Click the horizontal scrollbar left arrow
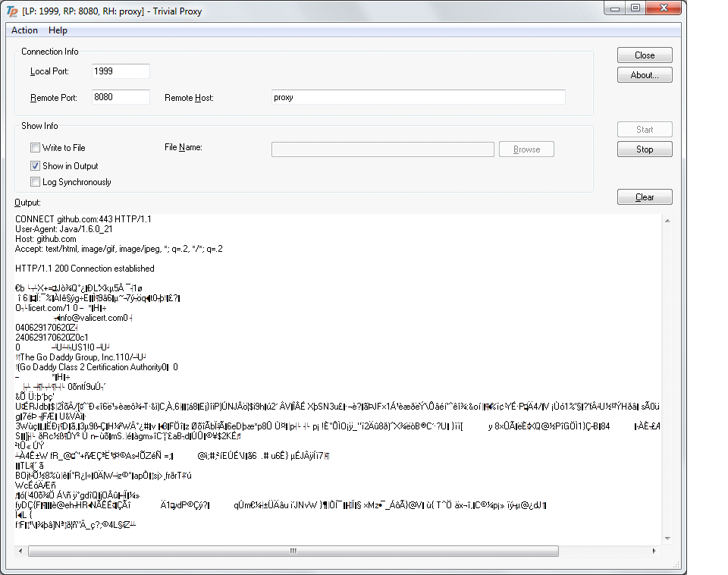This screenshot has height=575, width=728. pos(20,551)
